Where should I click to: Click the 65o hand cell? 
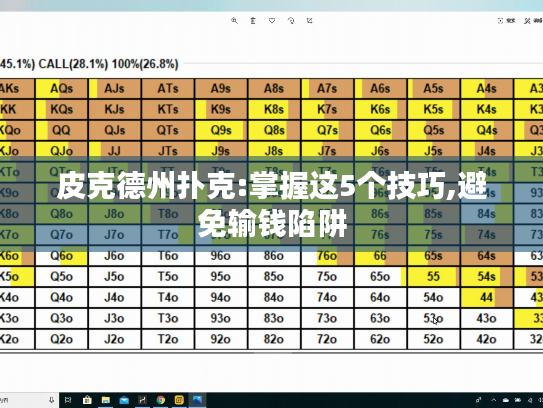point(381,277)
